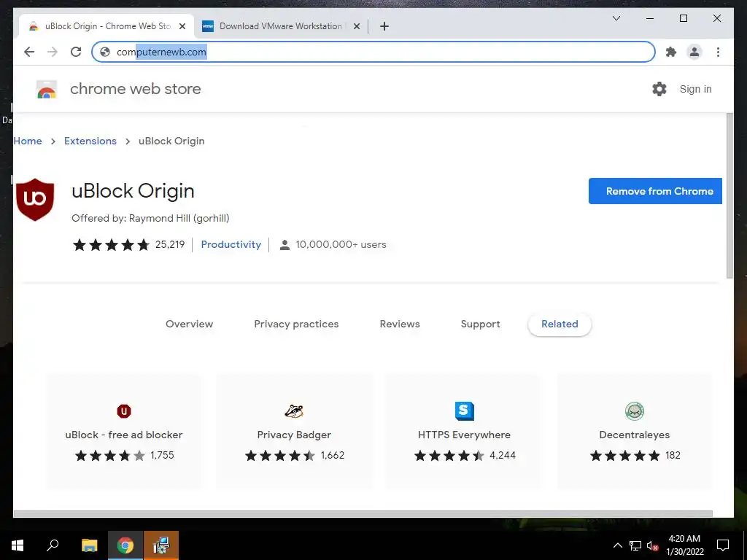
Task: Open Chrome's three-dot menu
Action: click(x=718, y=52)
